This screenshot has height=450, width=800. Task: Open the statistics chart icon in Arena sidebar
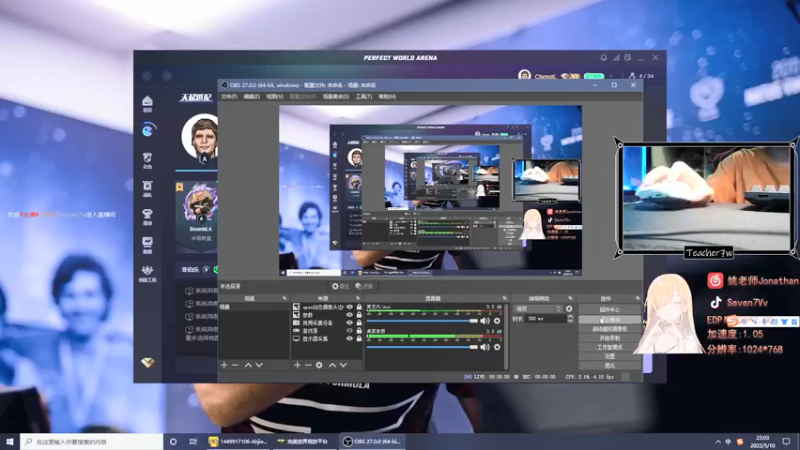tap(147, 244)
